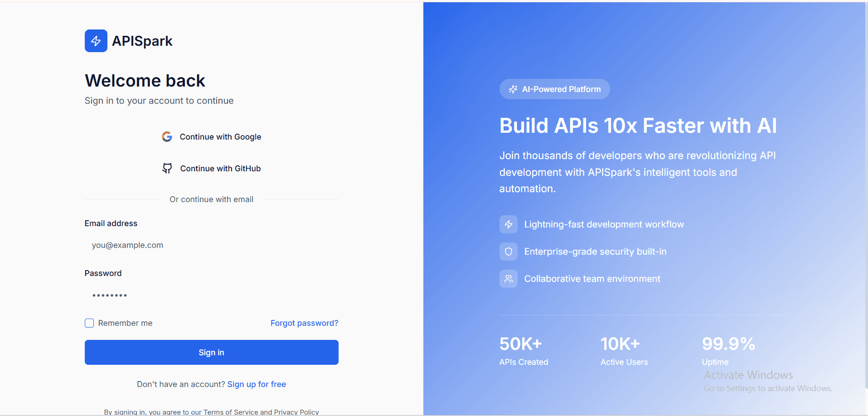Click the 99.9% Uptime stat
The height and width of the screenshot is (416, 868).
click(x=728, y=351)
